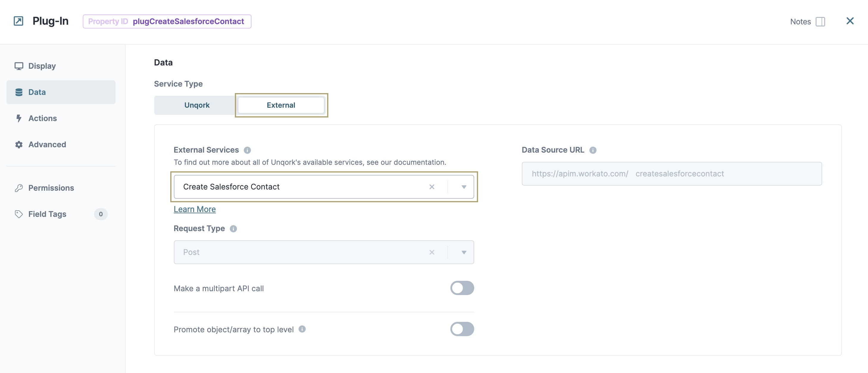868x373 pixels.
Task: Clear the Create Salesforce Contact selection
Action: coord(432,187)
